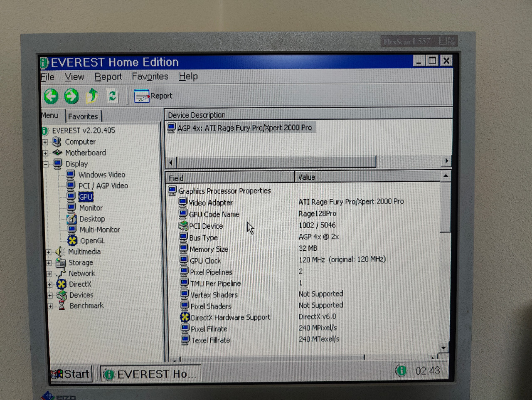Go up one level with the Up arrow icon

click(x=92, y=96)
